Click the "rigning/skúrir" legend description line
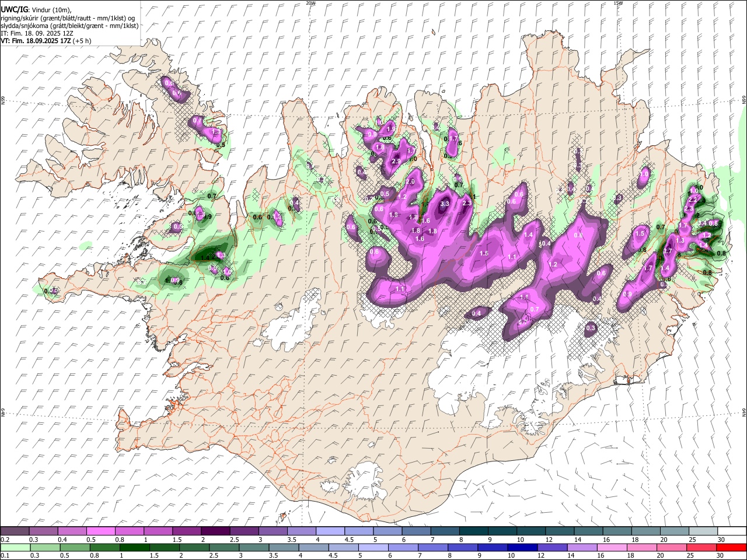747x560 pixels. coord(68,18)
